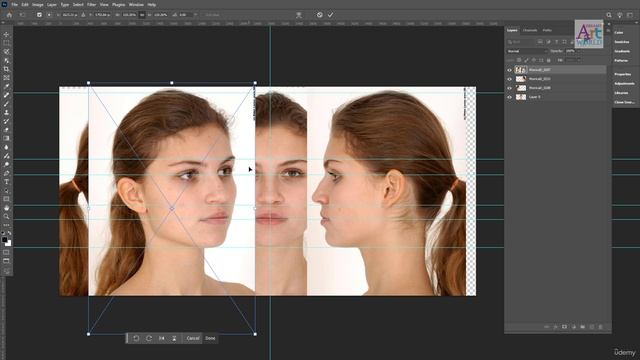The height and width of the screenshot is (360, 640).
Task: Select the Eyedropper tool
Action: pos(6,87)
